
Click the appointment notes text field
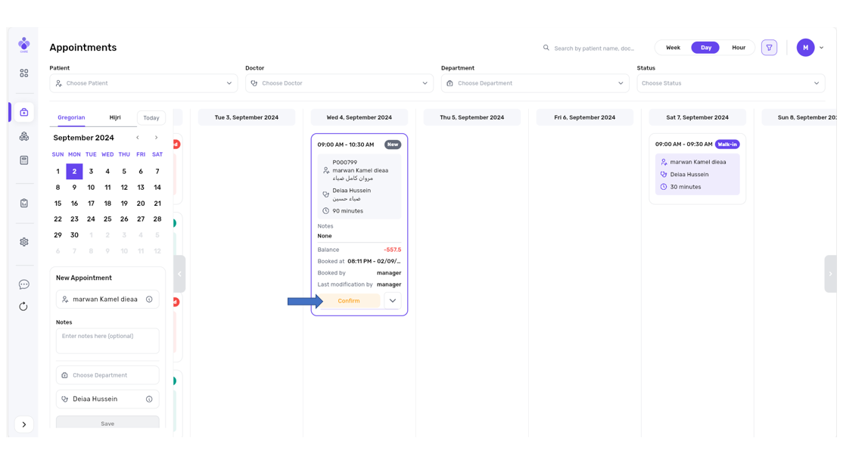pyautogui.click(x=107, y=340)
